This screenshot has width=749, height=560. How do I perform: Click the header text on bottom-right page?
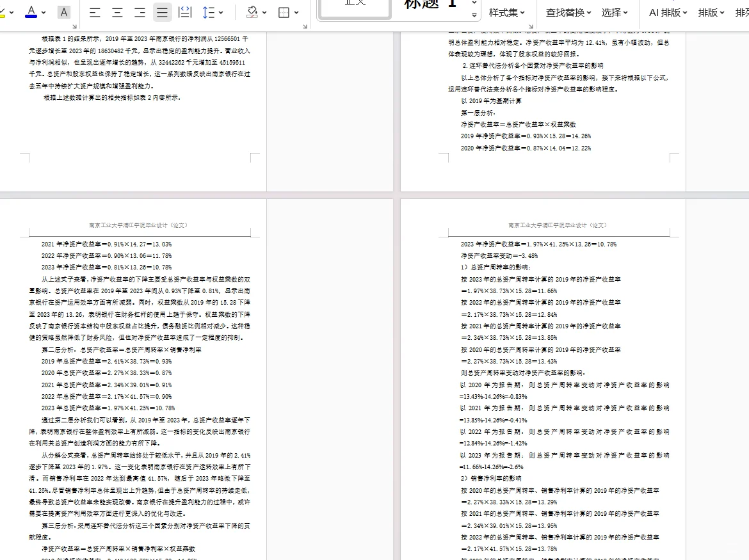click(558, 225)
